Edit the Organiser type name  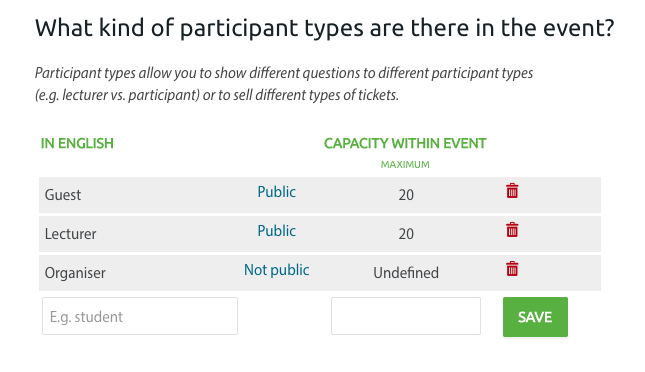(75, 273)
